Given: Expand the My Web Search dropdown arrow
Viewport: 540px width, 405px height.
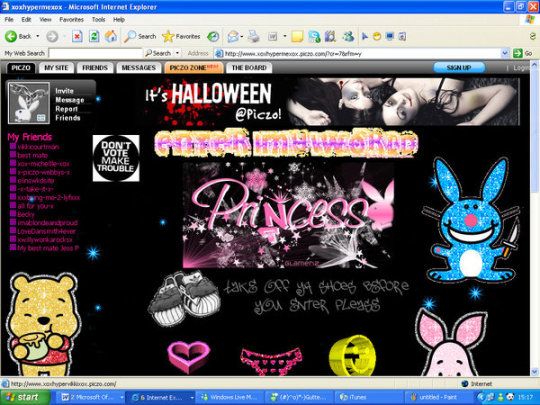Looking at the screenshot, I should (x=178, y=53).
